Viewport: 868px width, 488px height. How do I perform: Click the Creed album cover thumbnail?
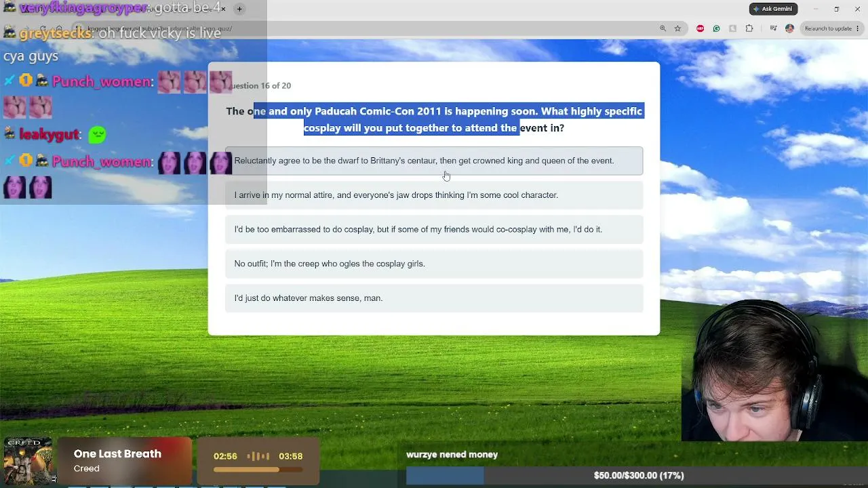point(28,462)
